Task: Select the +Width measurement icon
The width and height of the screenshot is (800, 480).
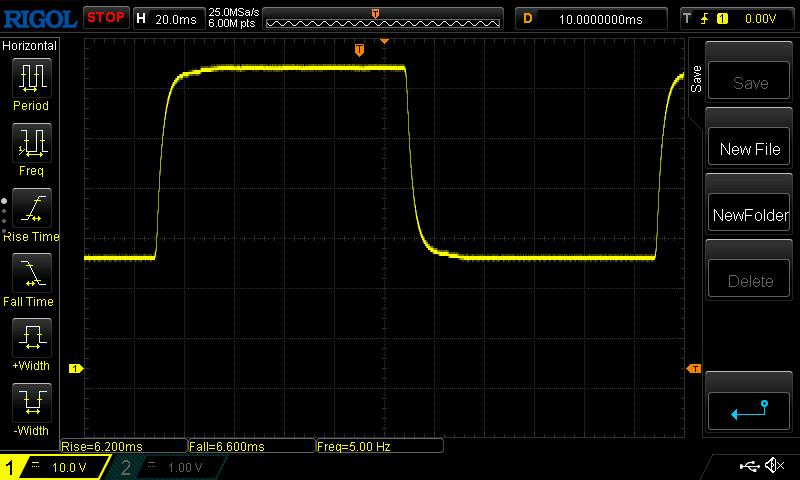Action: [31, 338]
